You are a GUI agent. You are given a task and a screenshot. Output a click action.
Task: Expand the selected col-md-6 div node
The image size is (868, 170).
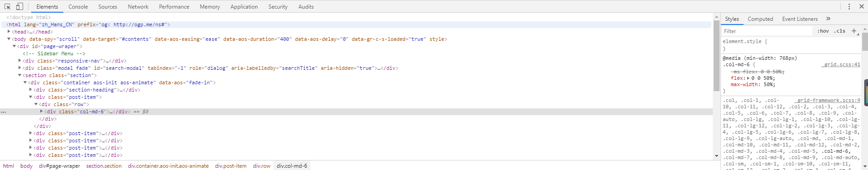coord(41,112)
